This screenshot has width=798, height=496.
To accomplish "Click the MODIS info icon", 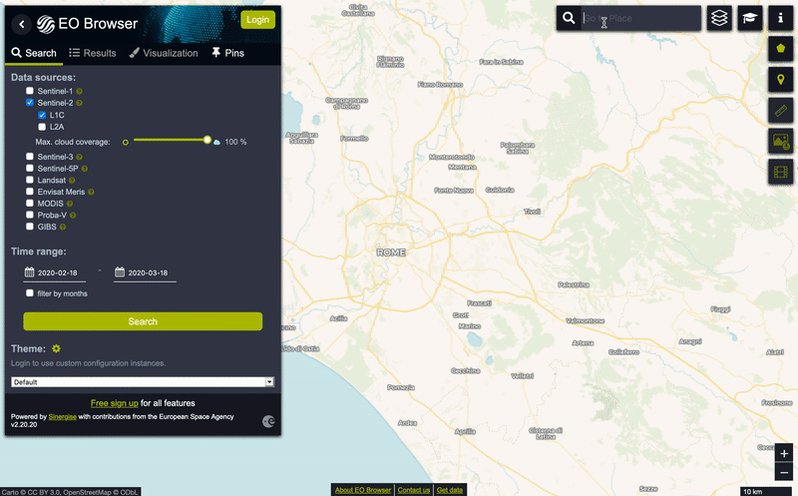I will click(x=70, y=204).
